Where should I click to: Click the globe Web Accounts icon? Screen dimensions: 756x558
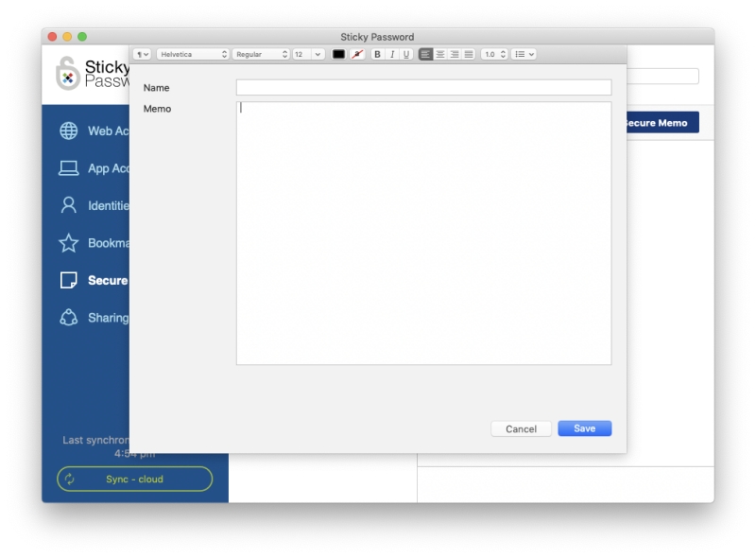[68, 131]
